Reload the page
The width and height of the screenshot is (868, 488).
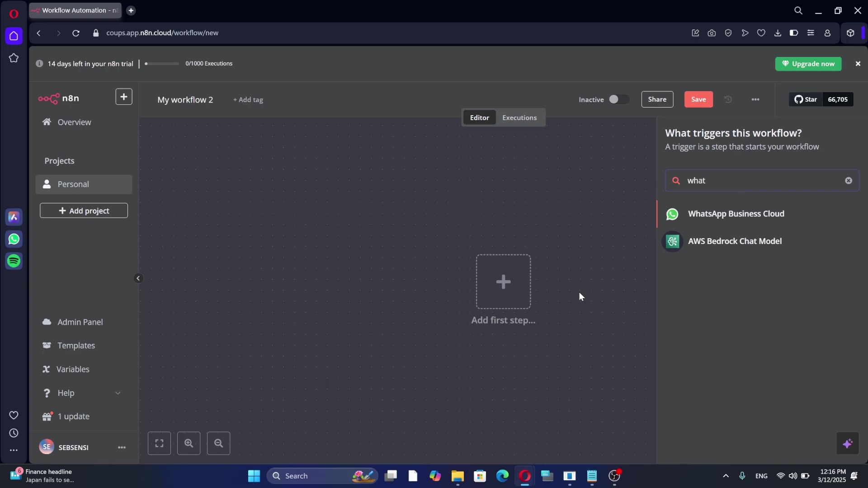point(76,33)
